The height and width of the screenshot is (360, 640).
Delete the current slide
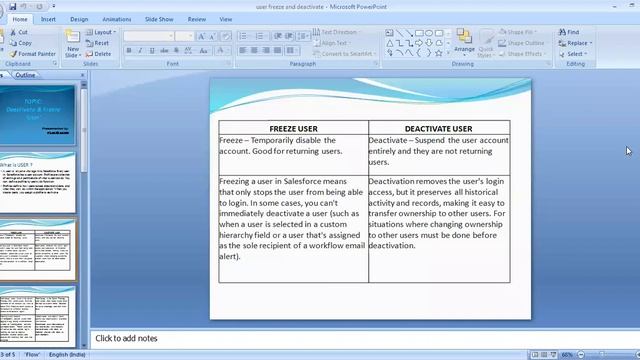coord(98,53)
